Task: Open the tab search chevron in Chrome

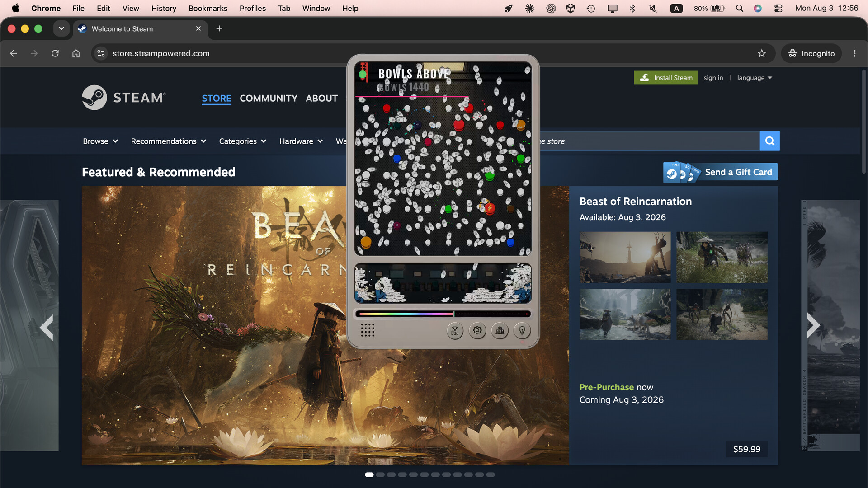Action: tap(61, 28)
